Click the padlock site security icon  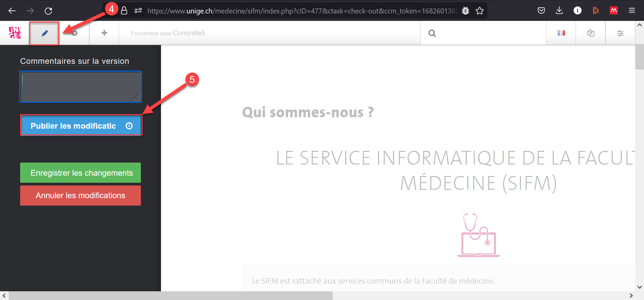pyautogui.click(x=124, y=11)
